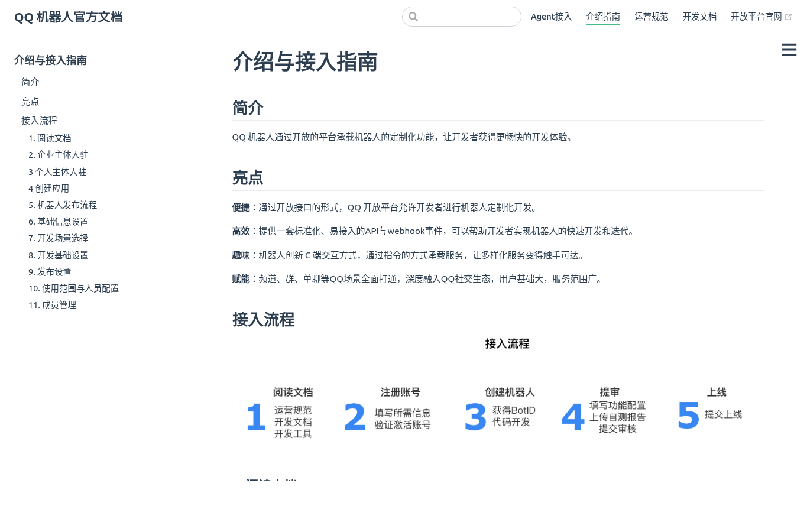Jump to 亮点 in sidebar
807x532 pixels.
click(x=30, y=102)
